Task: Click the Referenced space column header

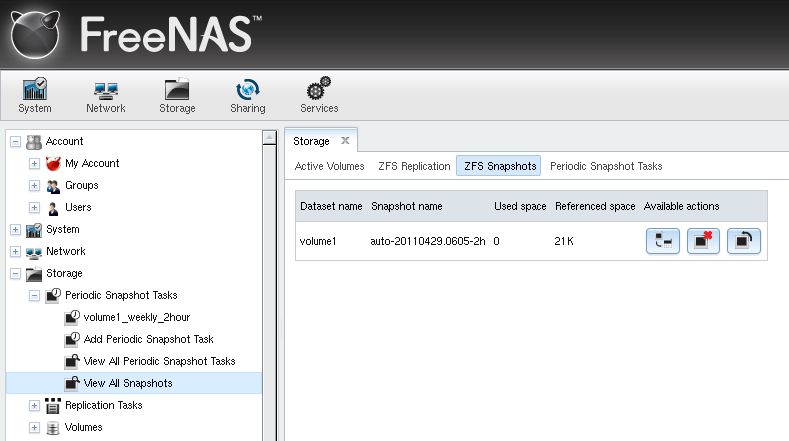Action: click(x=595, y=206)
